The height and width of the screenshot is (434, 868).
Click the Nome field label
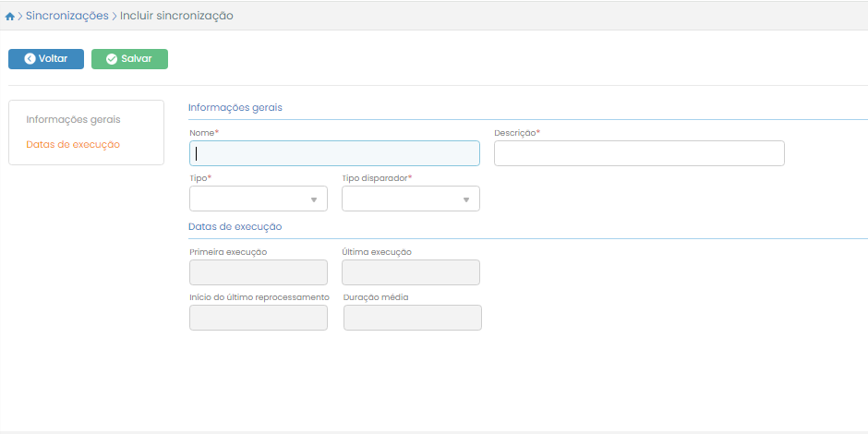(x=203, y=133)
